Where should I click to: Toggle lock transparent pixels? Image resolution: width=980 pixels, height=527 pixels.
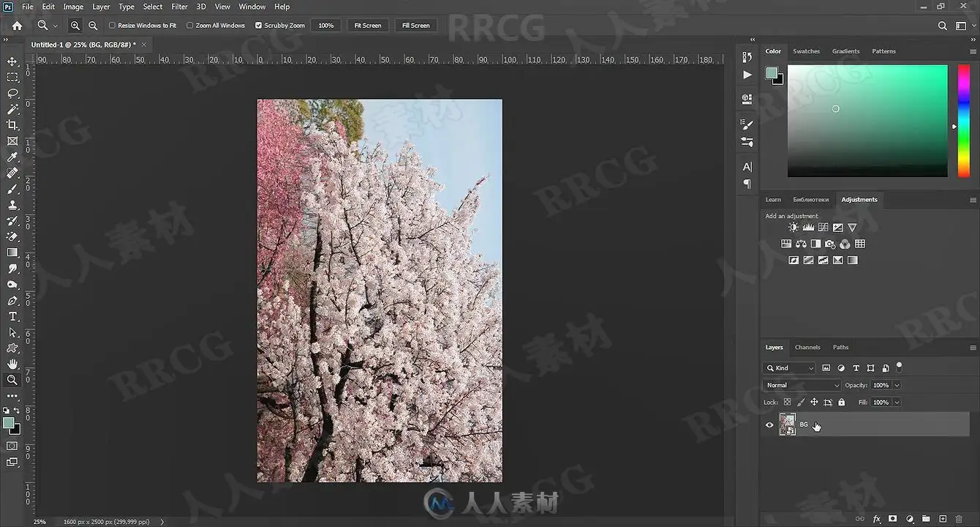click(787, 403)
